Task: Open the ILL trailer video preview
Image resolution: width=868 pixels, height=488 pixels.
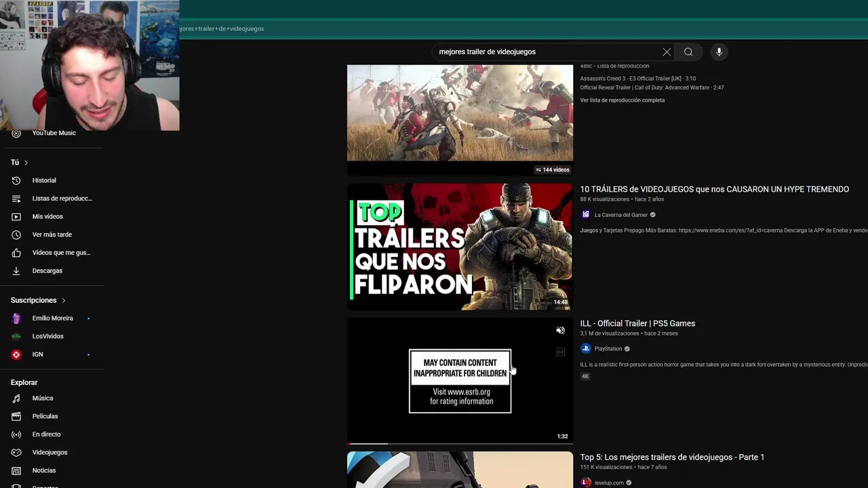Action: tap(460, 381)
